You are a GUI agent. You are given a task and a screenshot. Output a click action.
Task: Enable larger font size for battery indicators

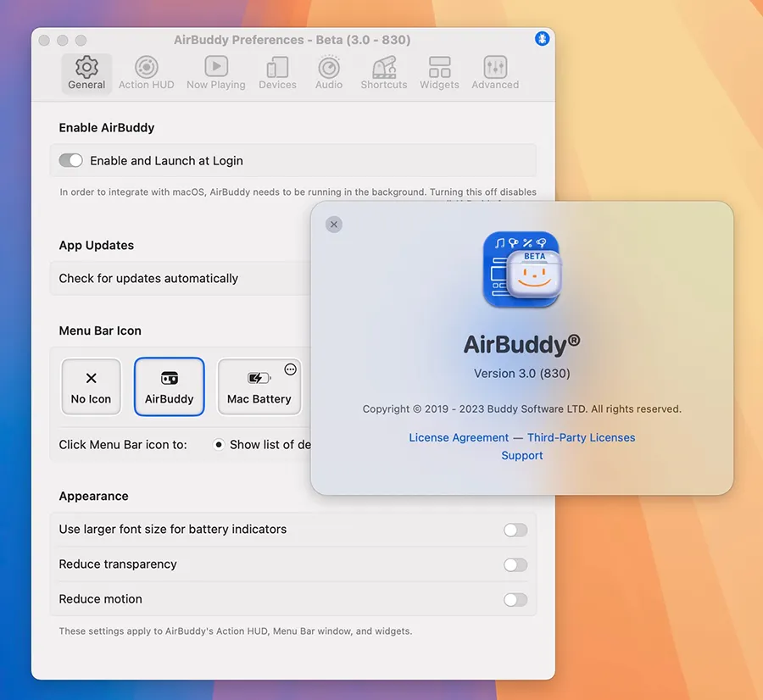[515, 530]
